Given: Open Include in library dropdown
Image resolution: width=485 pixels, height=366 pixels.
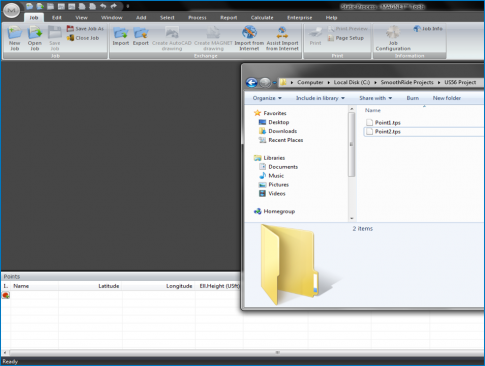Looking at the screenshot, I should click(x=320, y=98).
